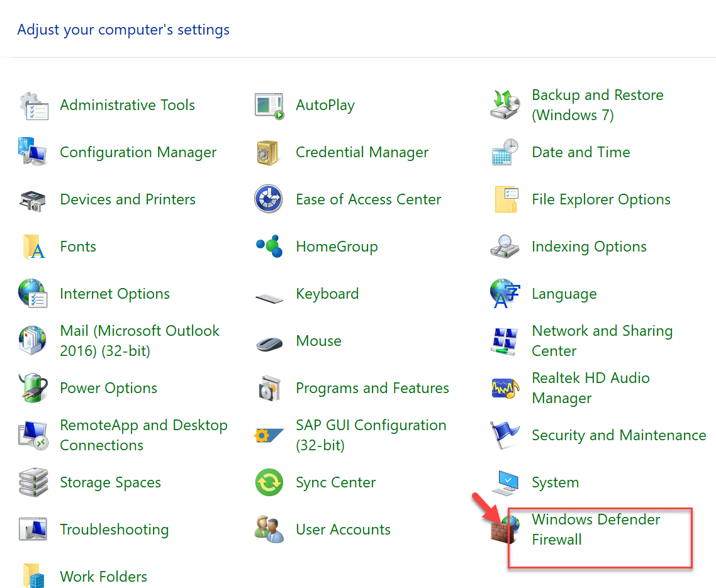Open the Date and Time link
This screenshot has width=716, height=588.
pos(580,152)
